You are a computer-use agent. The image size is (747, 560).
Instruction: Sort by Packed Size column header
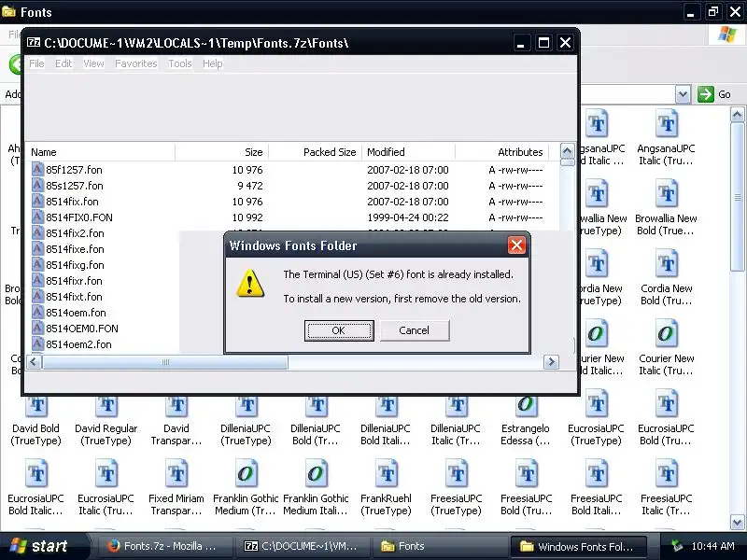(x=315, y=152)
